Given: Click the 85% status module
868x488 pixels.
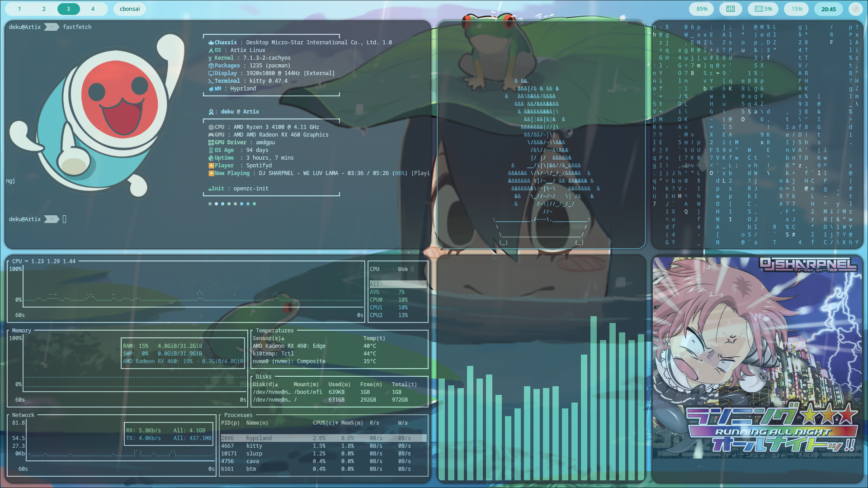Looking at the screenshot, I should (702, 9).
